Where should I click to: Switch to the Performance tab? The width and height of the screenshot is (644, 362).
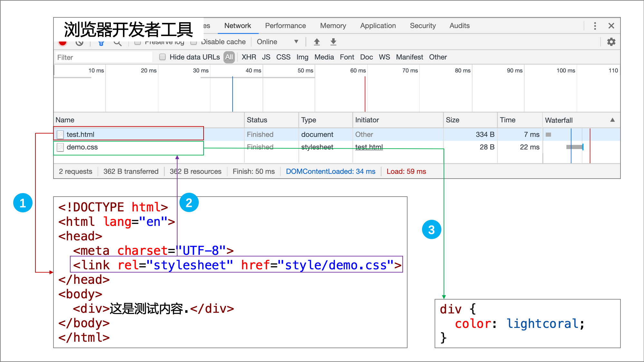click(285, 26)
